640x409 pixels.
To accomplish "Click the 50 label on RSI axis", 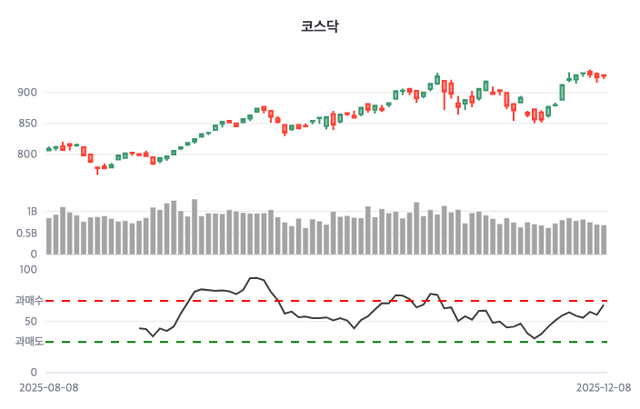I will coord(30,321).
